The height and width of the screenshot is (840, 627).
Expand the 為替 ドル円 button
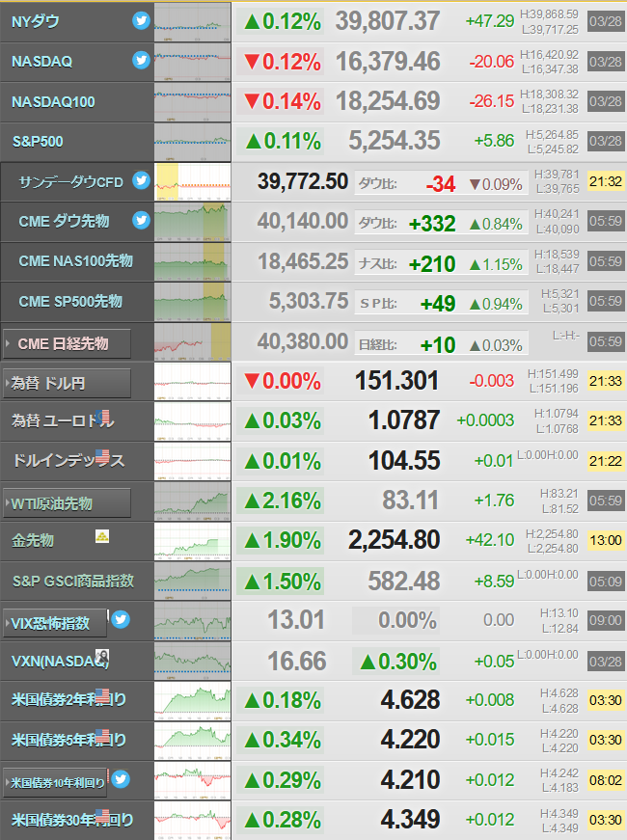[x=67, y=383]
